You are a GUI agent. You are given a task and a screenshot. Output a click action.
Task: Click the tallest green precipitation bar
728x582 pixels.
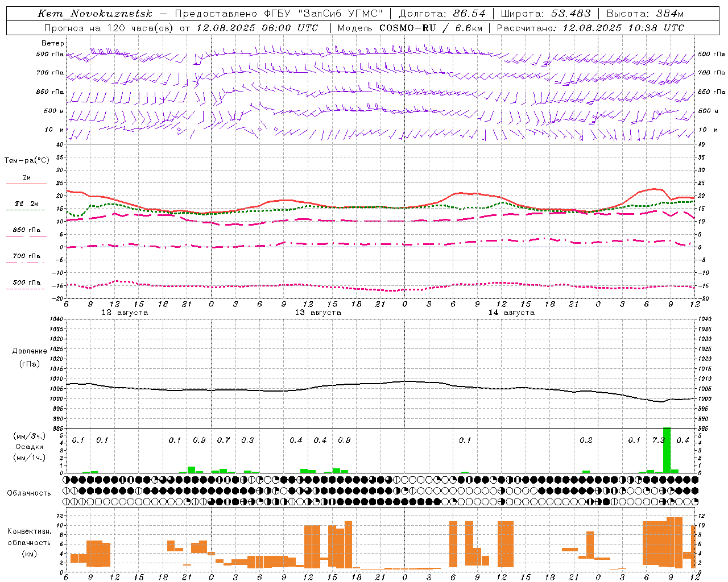667,450
